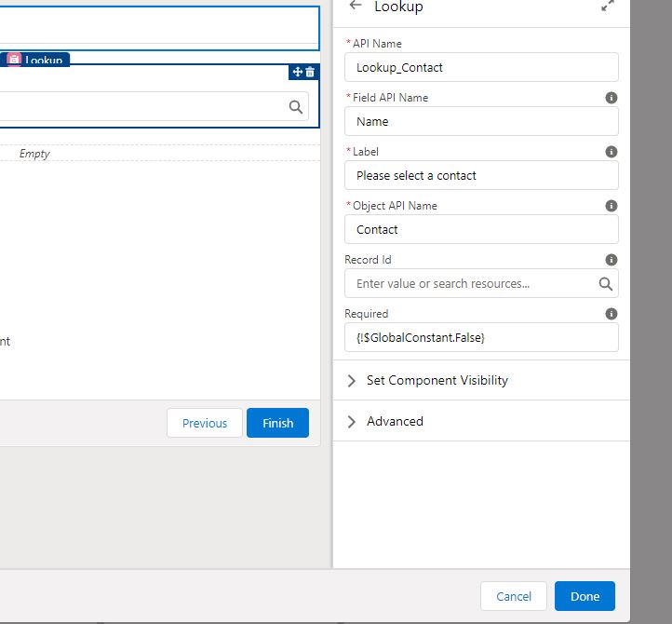
Task: Focus the API Name field Lookup_Contact
Action: (481, 67)
